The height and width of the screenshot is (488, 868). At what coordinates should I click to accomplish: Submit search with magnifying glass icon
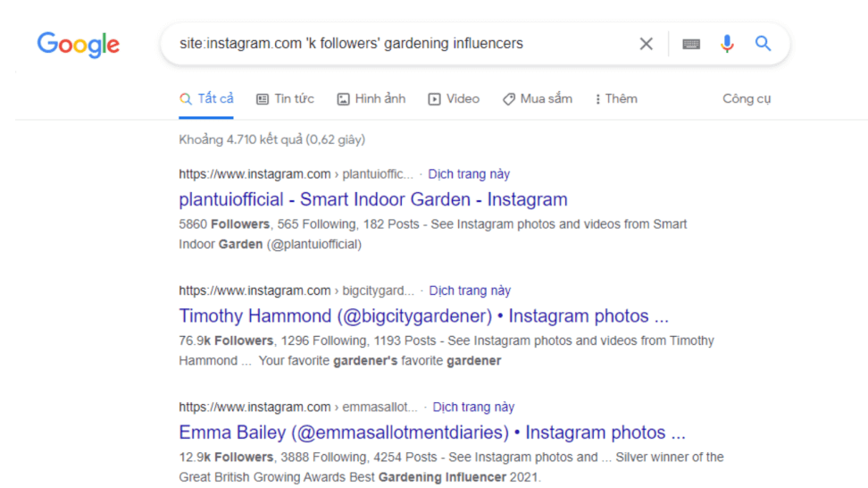763,43
